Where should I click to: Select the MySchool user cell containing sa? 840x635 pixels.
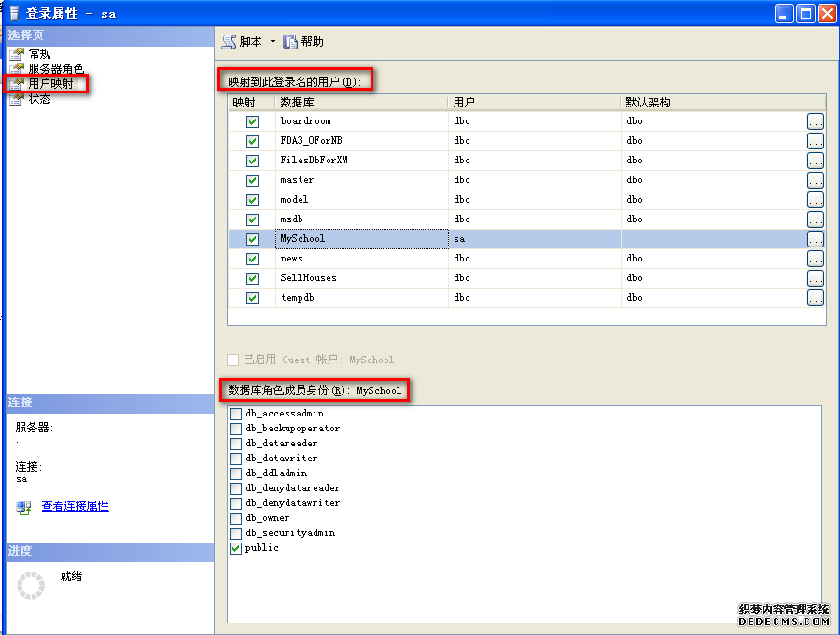534,239
